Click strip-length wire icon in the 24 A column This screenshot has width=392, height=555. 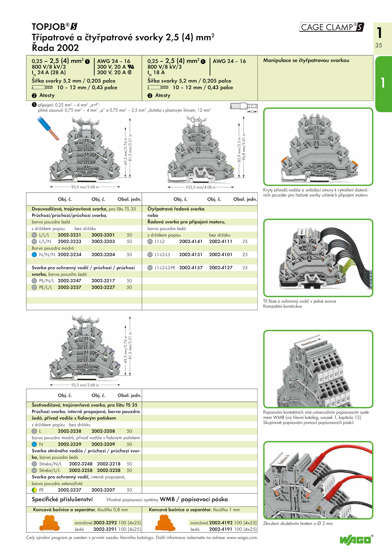pos(42,87)
